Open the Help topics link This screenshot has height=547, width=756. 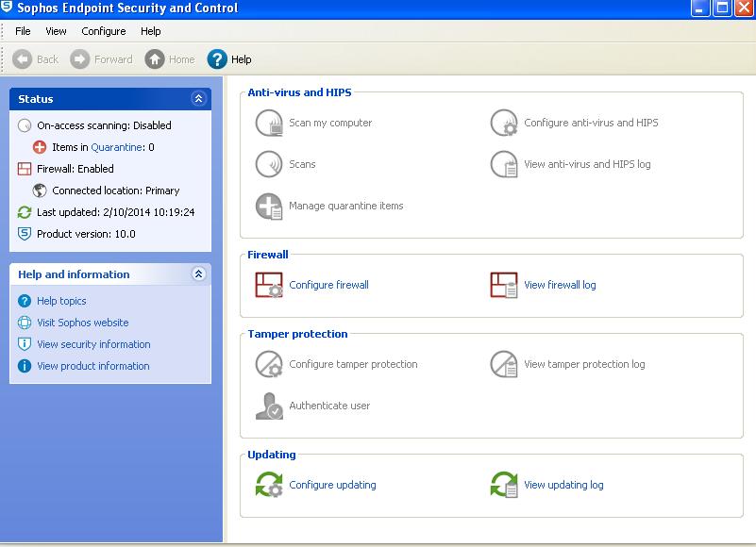click(x=61, y=301)
